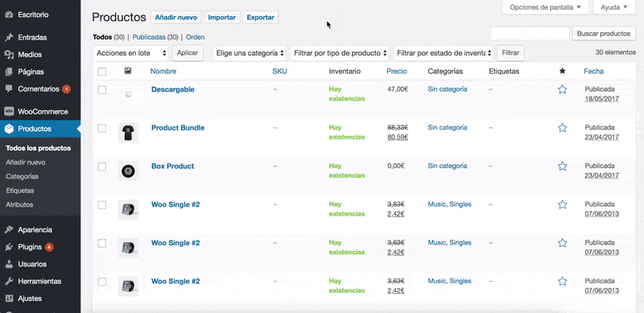Open Comentarios speech bubble icon
The width and height of the screenshot is (644, 313).
[9, 89]
